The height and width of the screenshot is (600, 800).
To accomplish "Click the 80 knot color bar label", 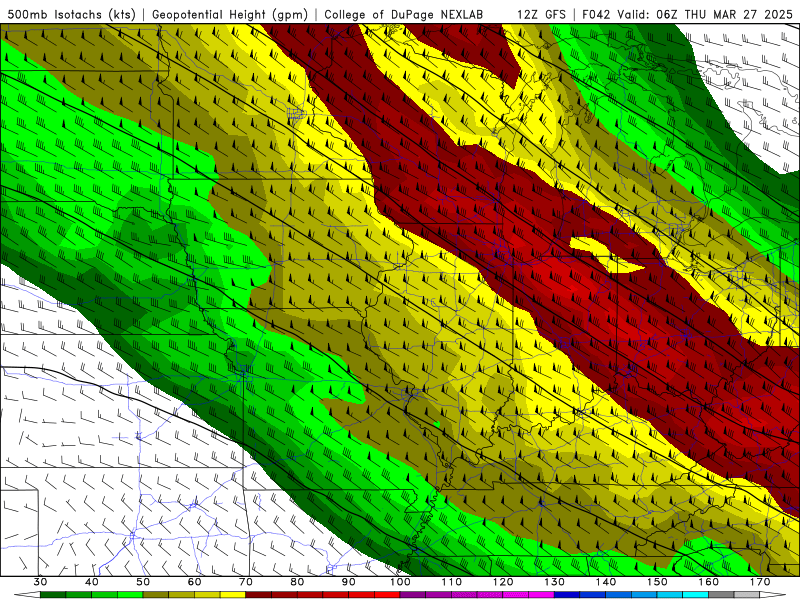I will coord(297,582).
